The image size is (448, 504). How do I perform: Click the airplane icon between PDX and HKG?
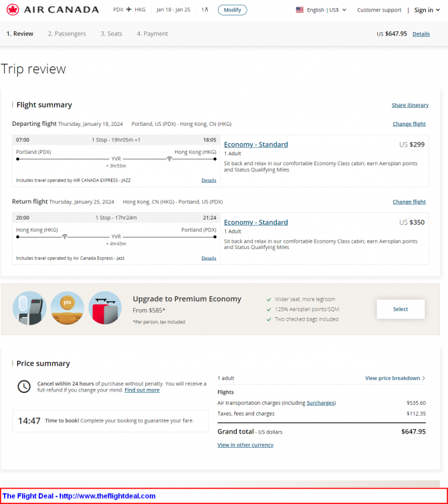tap(129, 9)
